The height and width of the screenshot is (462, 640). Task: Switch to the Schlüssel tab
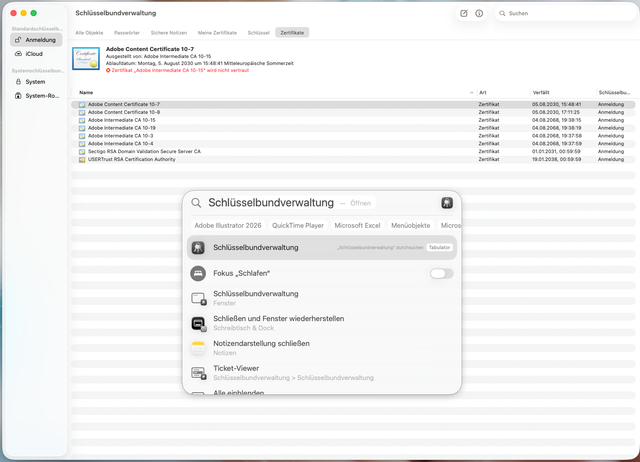click(258, 33)
